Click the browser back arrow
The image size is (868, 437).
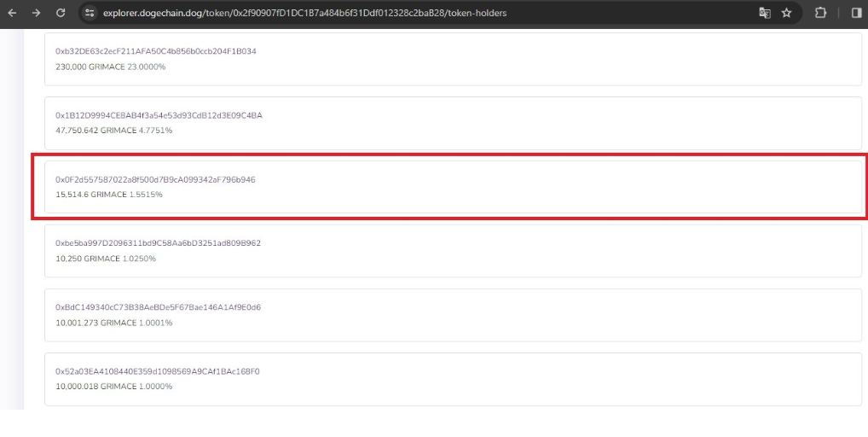[x=12, y=14]
